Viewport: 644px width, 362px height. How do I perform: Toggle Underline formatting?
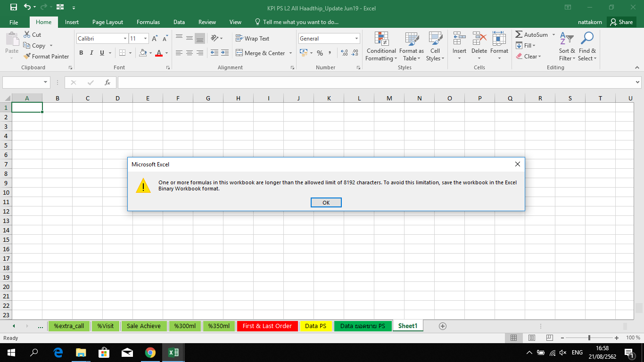click(x=102, y=53)
